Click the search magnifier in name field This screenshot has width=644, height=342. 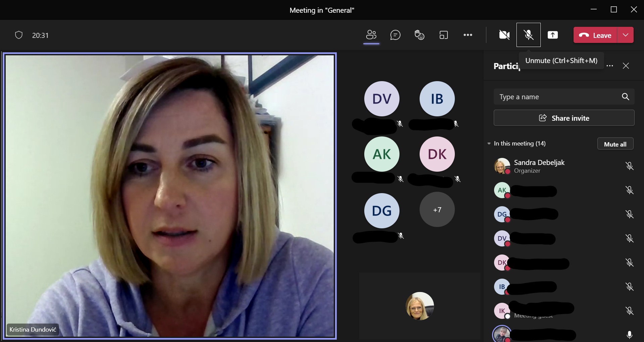(x=625, y=97)
